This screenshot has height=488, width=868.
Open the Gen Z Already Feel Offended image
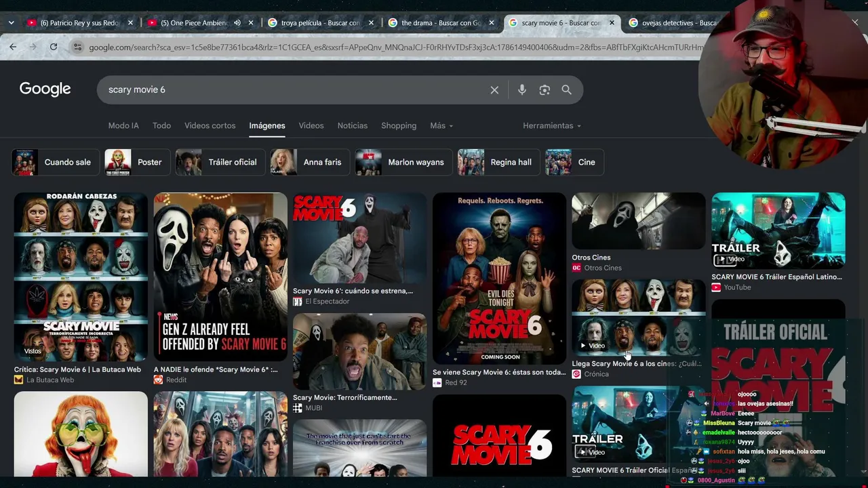[x=220, y=277]
